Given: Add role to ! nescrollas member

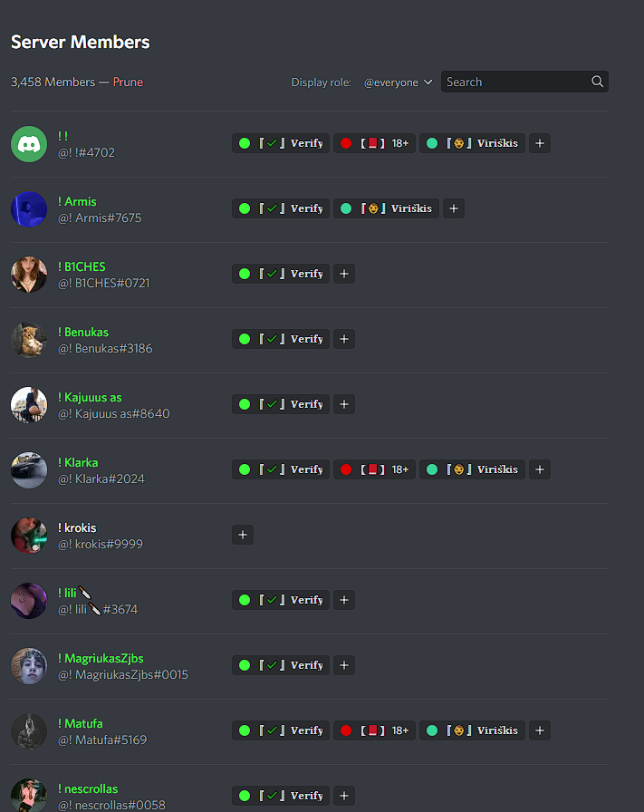Looking at the screenshot, I should click(344, 796).
